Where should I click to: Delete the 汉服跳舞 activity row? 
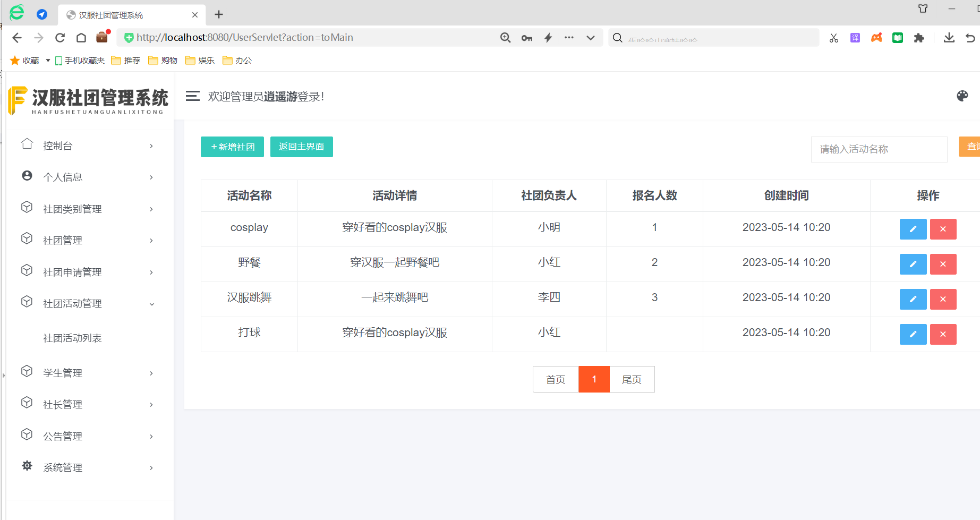943,299
